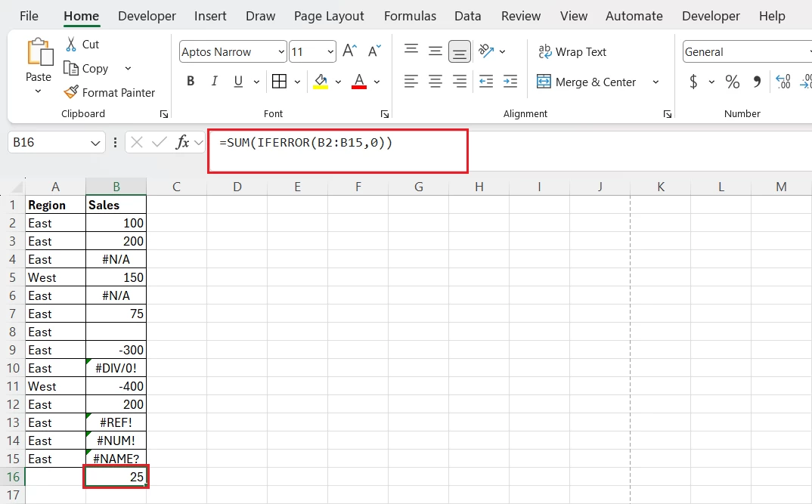Image resolution: width=812 pixels, height=504 pixels.
Task: Open the Borders grid icon
Action: pyautogui.click(x=279, y=82)
